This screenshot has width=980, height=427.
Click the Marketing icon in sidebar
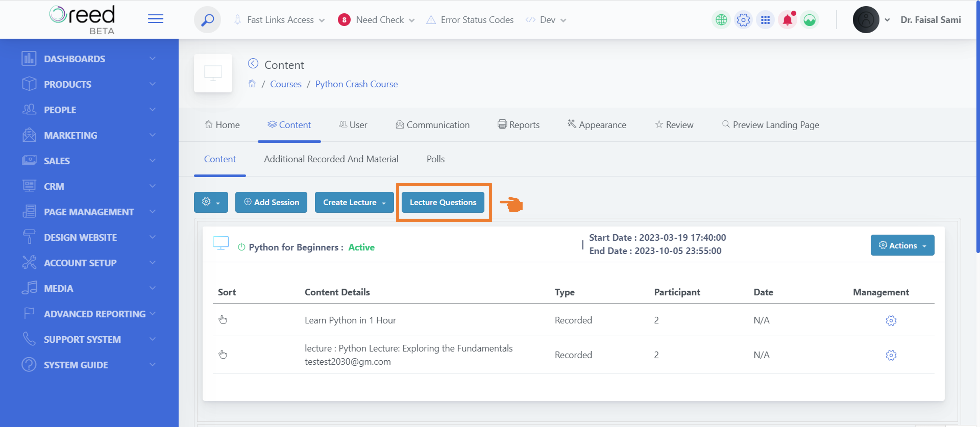click(x=29, y=135)
